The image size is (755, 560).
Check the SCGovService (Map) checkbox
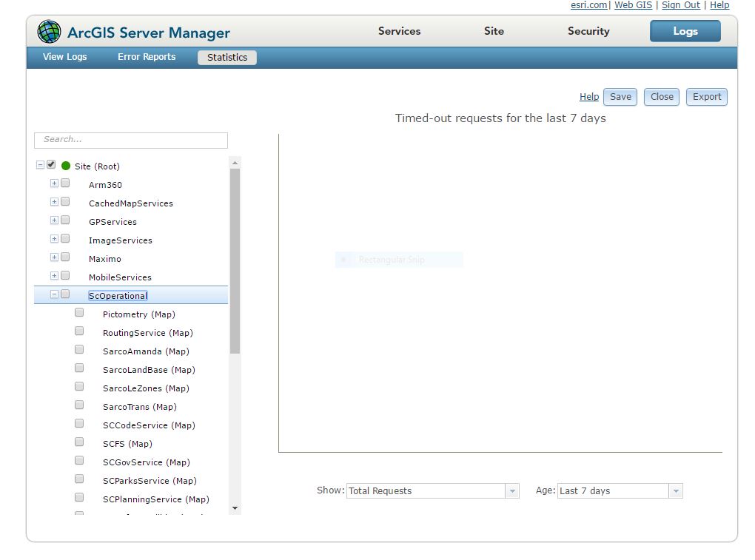point(79,460)
